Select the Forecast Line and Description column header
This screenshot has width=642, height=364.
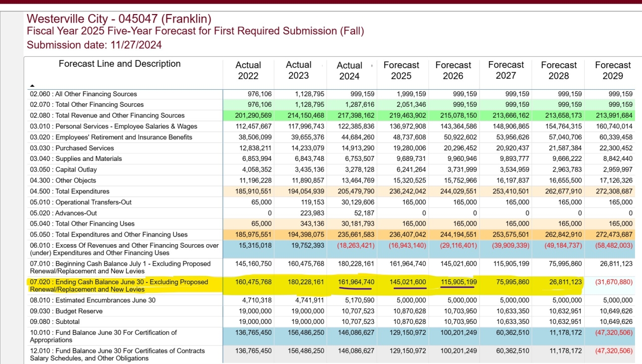pos(119,64)
